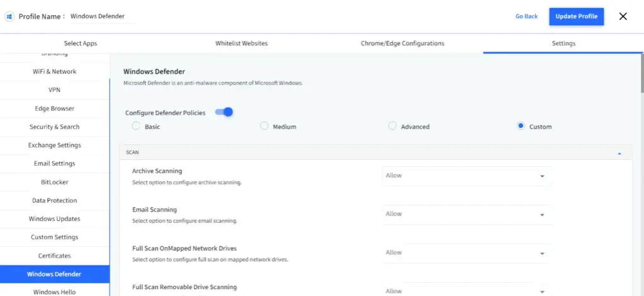Click the Update Profile button
Image resolution: width=644 pixels, height=296 pixels.
(576, 16)
